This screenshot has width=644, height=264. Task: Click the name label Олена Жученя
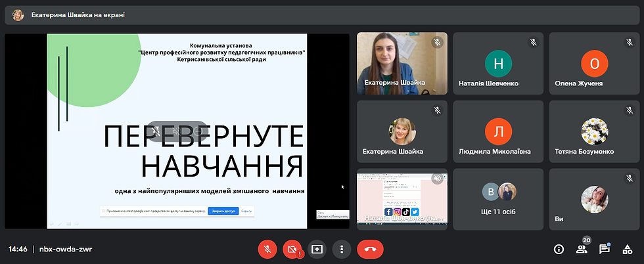579,83
